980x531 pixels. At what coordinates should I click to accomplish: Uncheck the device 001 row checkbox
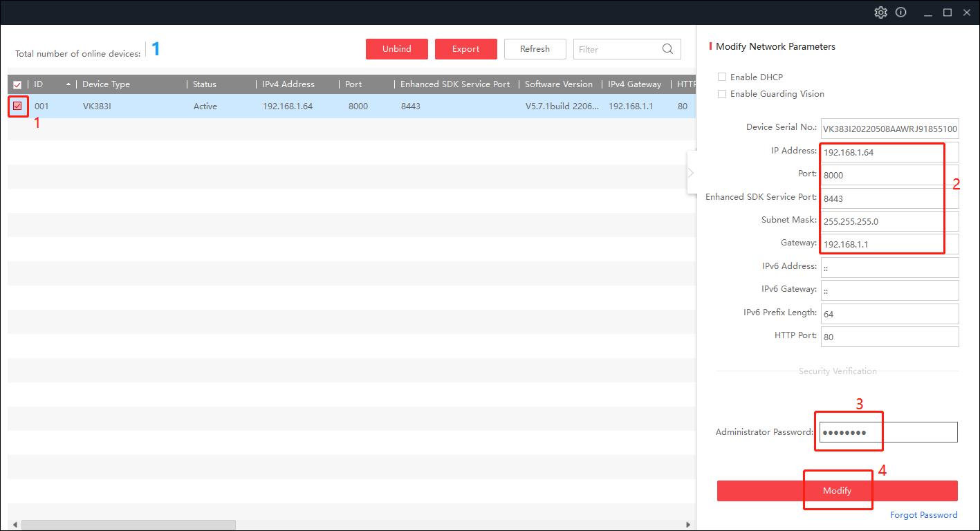(17, 106)
